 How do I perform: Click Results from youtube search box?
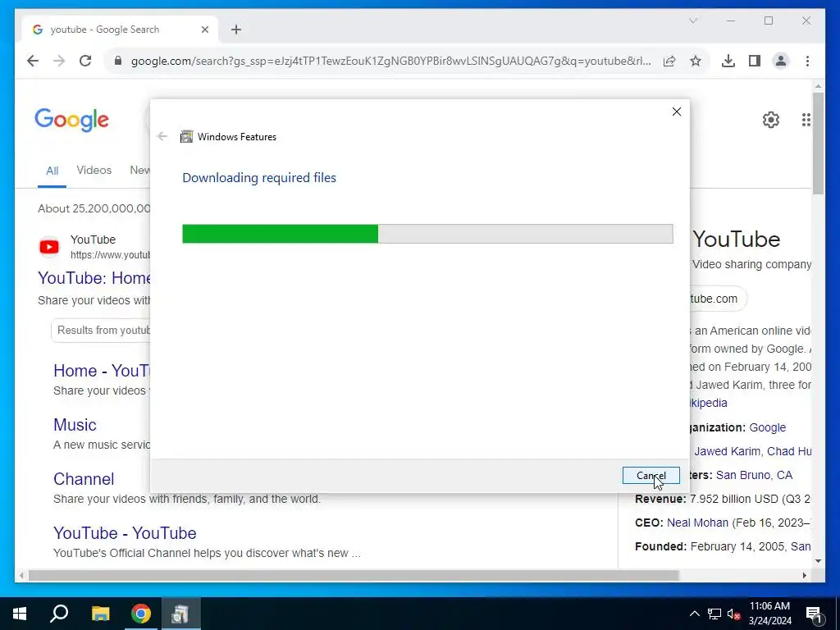point(101,330)
